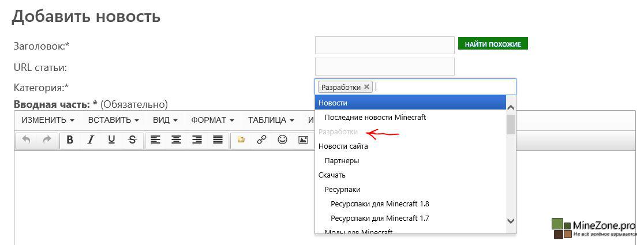Select Последние новости Minecraft category
644x245 pixels.
pyautogui.click(x=375, y=117)
